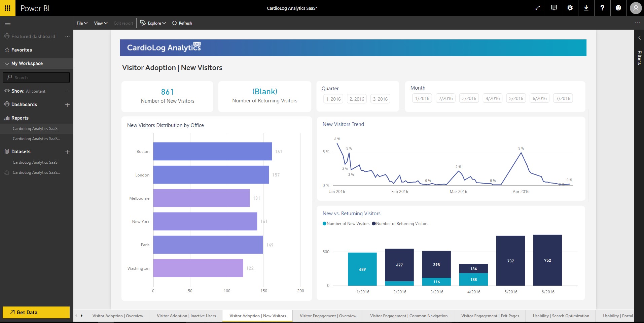
Task: Select Month 5/2016 slicer
Action: tap(516, 98)
